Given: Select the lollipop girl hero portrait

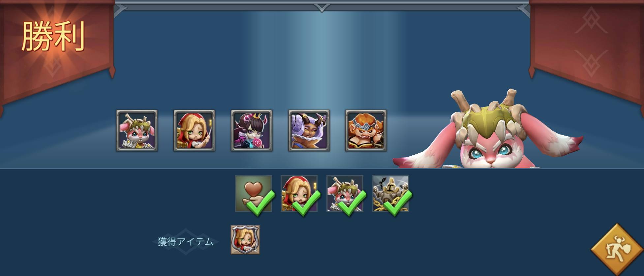Looking at the screenshot, I should click(252, 131).
